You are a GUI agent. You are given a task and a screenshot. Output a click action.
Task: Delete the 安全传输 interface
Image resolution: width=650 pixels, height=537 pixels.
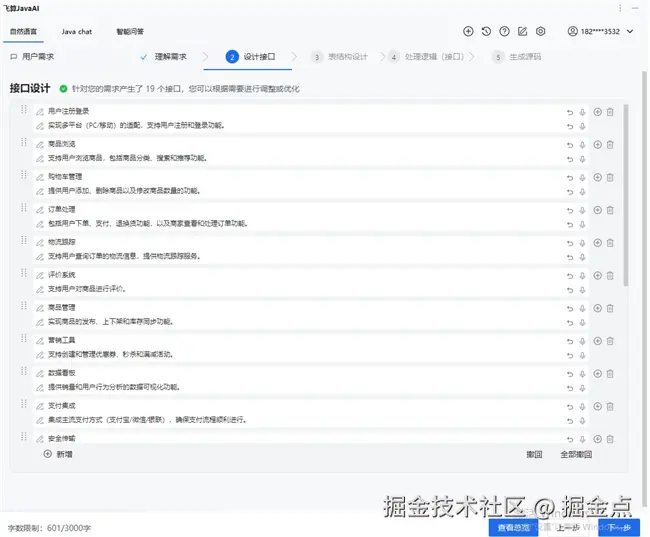pos(610,439)
